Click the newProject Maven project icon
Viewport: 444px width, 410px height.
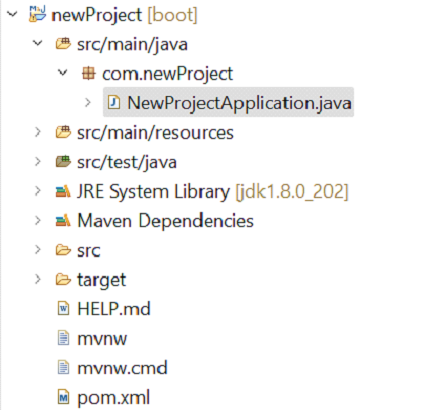tap(37, 14)
